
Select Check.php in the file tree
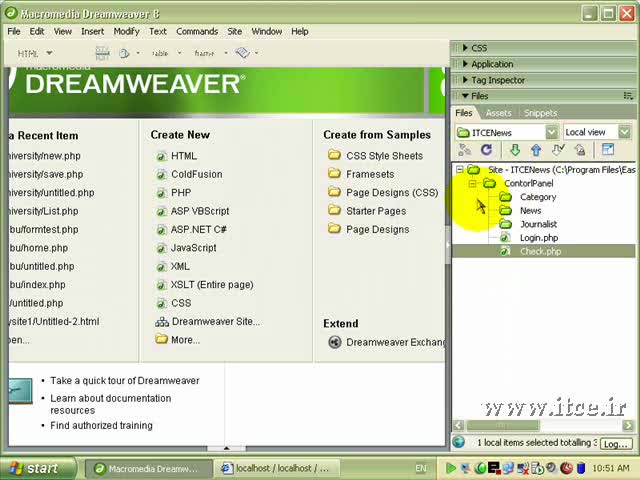(540, 251)
